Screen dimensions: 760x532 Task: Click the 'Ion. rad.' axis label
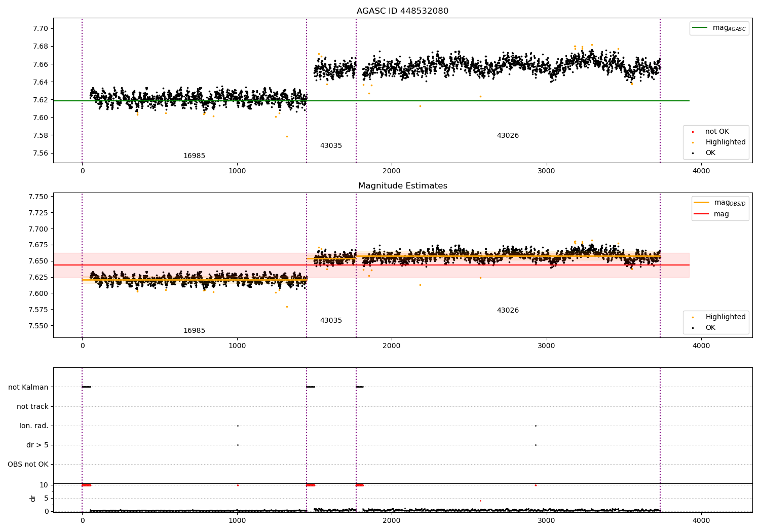(x=34, y=426)
